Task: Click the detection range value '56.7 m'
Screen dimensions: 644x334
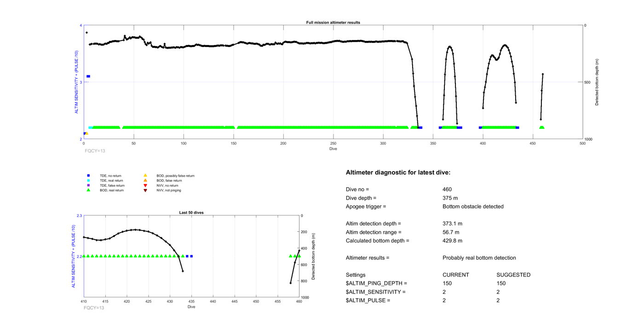Action: click(451, 232)
